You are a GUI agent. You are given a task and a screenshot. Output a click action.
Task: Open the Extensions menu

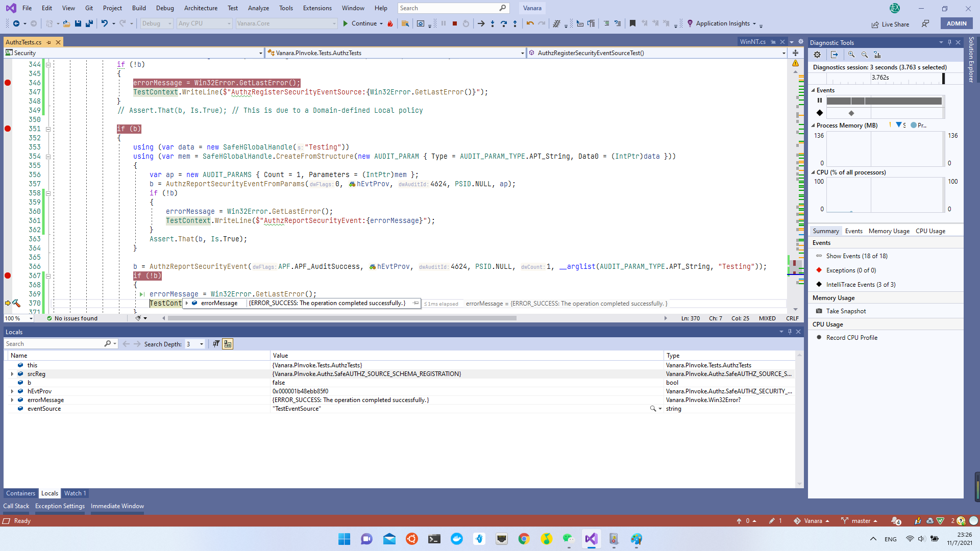(317, 8)
